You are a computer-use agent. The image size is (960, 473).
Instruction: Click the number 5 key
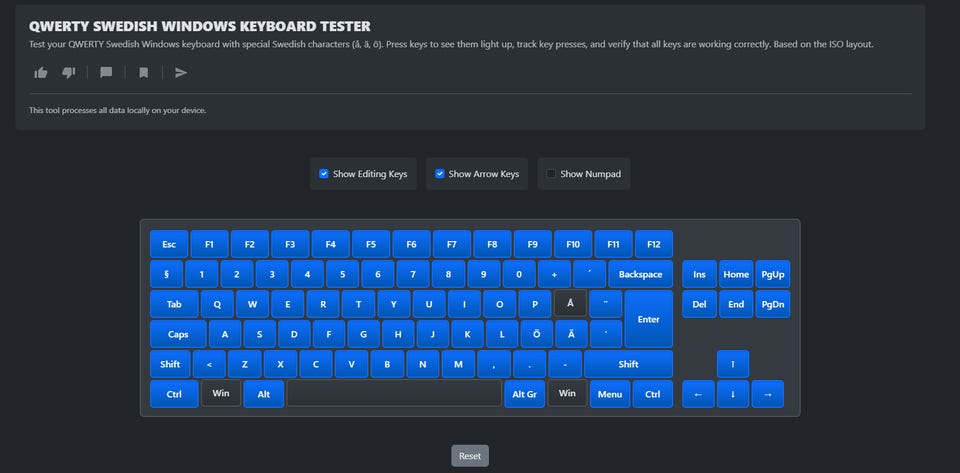tap(342, 274)
